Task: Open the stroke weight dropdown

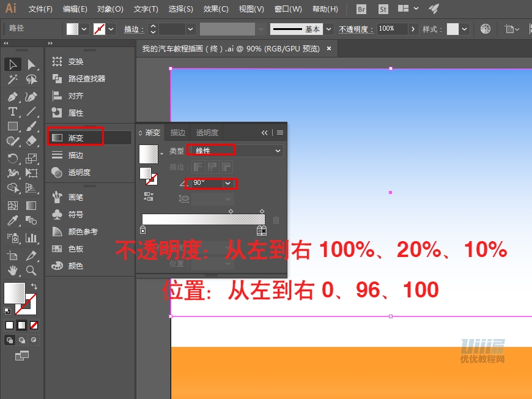Action: point(190,29)
